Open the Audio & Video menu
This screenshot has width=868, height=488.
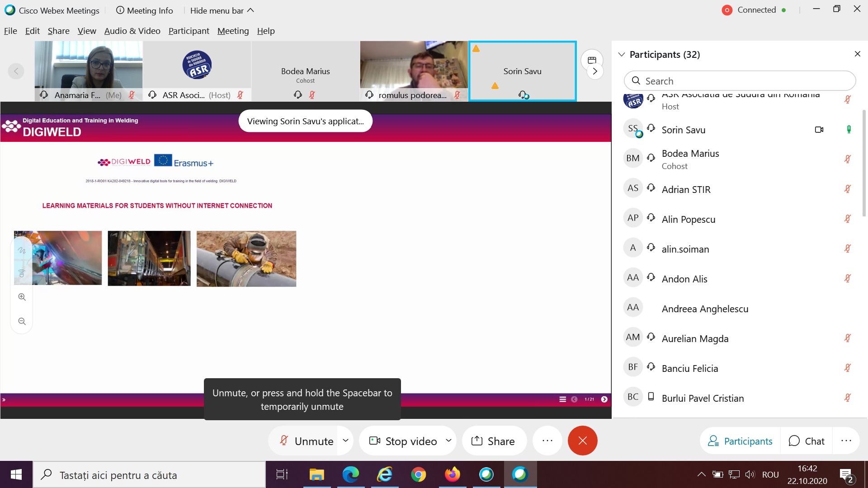[132, 31]
